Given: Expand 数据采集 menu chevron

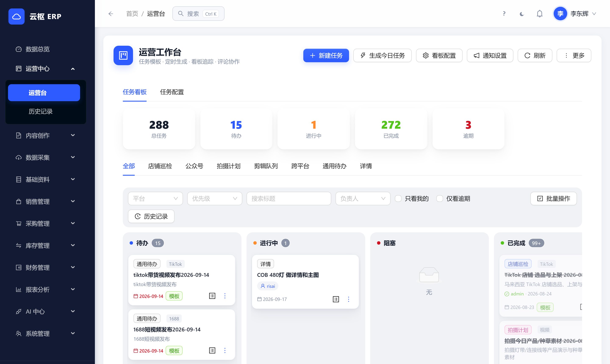Looking at the screenshot, I should (x=73, y=157).
